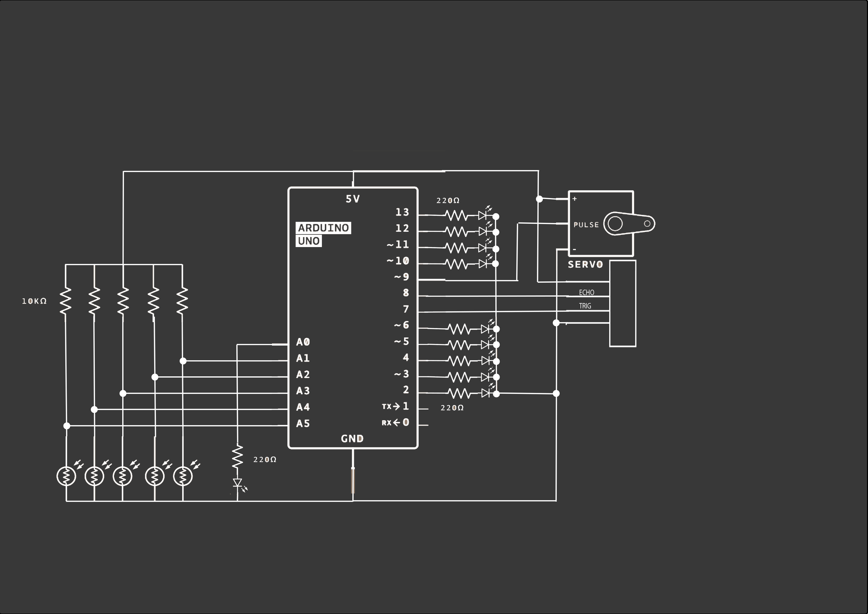The height and width of the screenshot is (614, 868).
Task: Click the '4' pin label
Action: pyautogui.click(x=406, y=358)
